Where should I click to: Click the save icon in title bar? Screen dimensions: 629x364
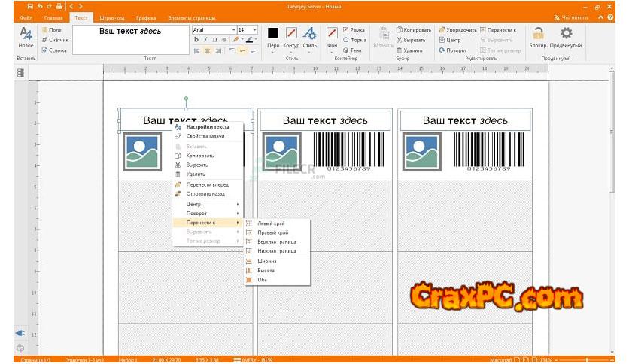coord(28,6)
